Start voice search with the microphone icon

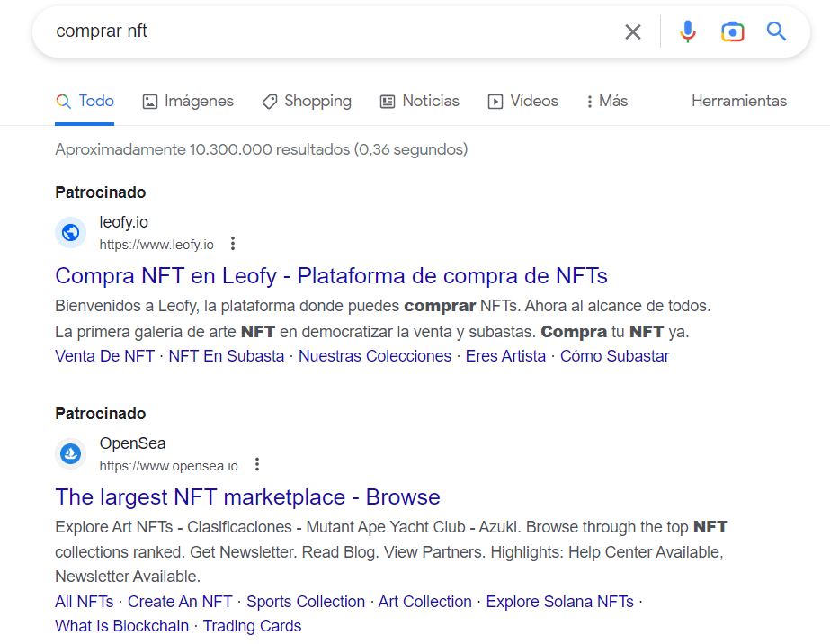tap(688, 31)
